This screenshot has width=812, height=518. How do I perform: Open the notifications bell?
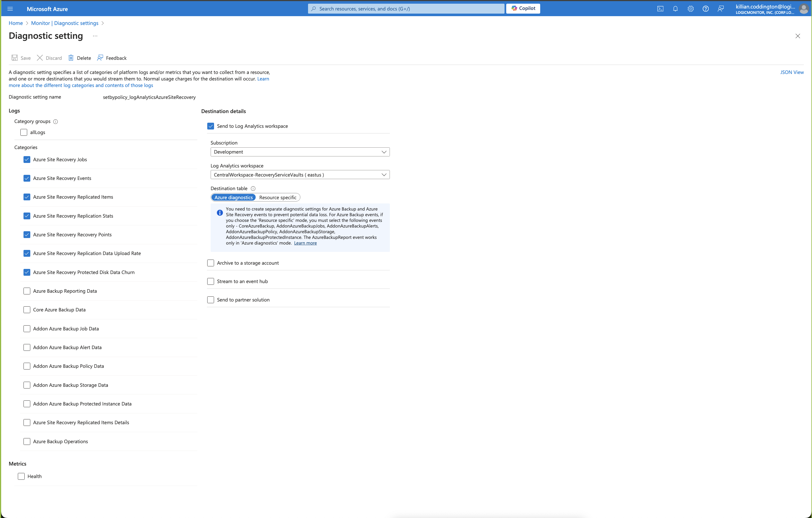tap(676, 9)
